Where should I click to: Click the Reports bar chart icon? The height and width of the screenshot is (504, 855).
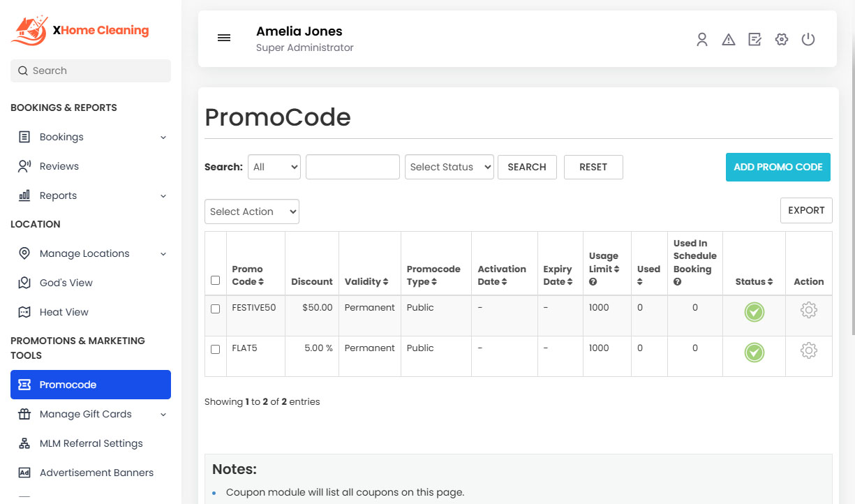coord(24,195)
